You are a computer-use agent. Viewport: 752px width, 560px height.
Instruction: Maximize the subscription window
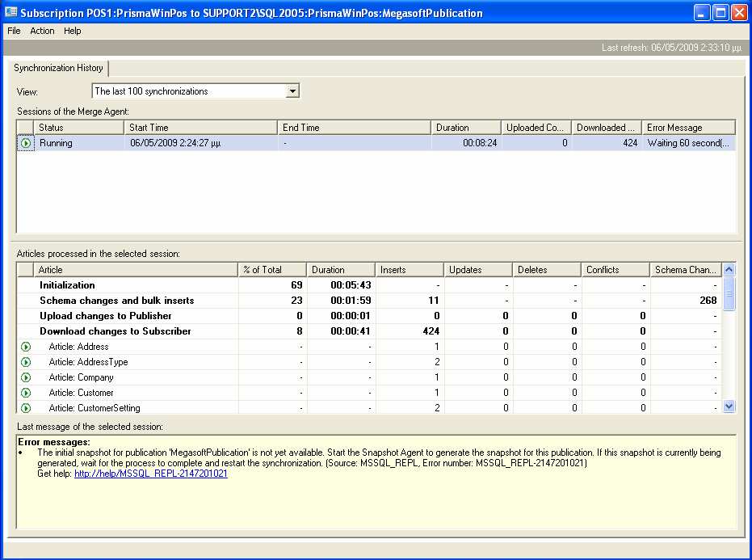pyautogui.click(x=720, y=12)
